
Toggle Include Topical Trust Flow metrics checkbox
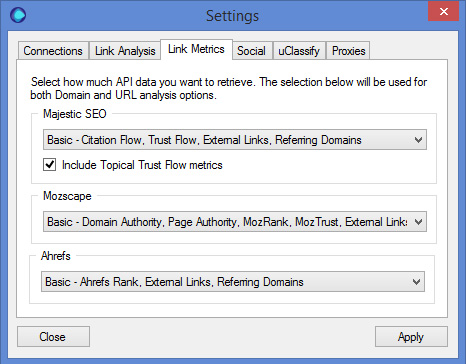[49, 165]
